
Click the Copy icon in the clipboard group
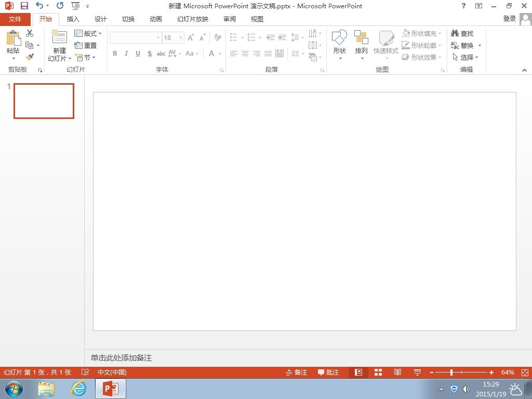point(30,45)
